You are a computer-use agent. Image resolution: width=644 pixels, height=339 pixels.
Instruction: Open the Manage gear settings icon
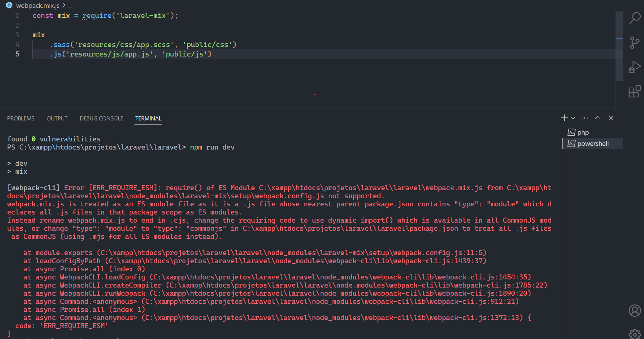635,334
